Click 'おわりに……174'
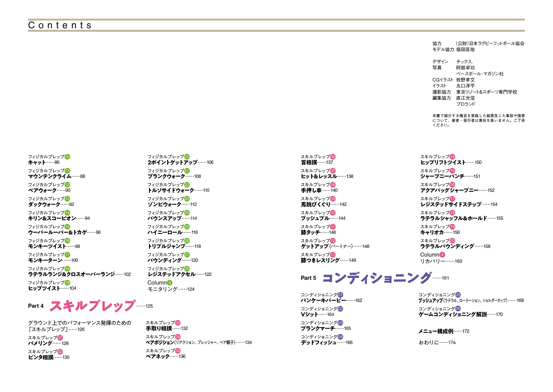This screenshot has width=553, height=392. pyautogui.click(x=437, y=342)
